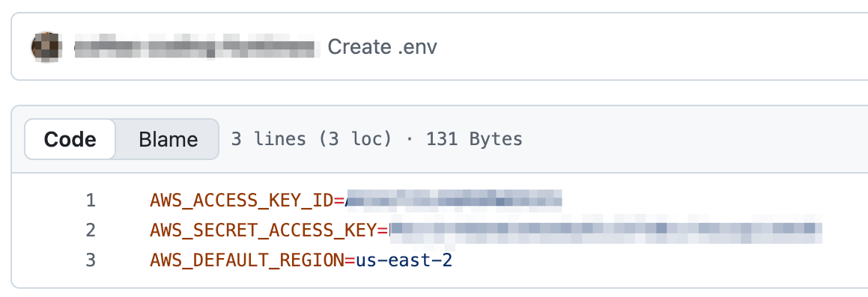The image size is (868, 297).
Task: Select line number 3 in the gutter
Action: (x=90, y=260)
